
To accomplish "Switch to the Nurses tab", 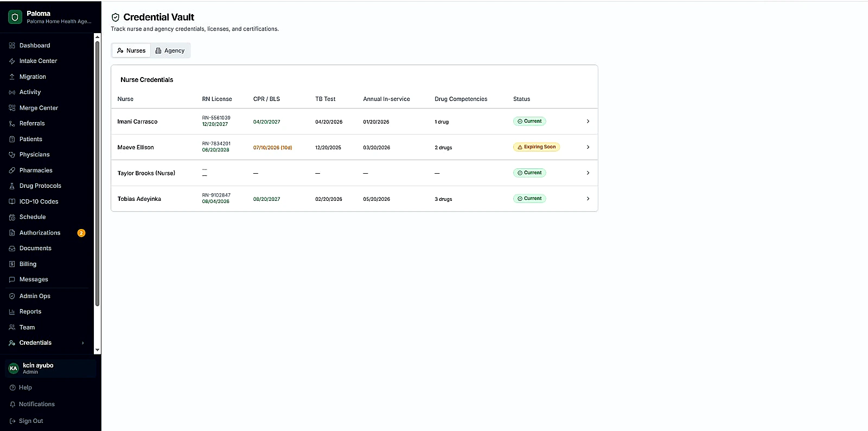I will click(x=131, y=50).
